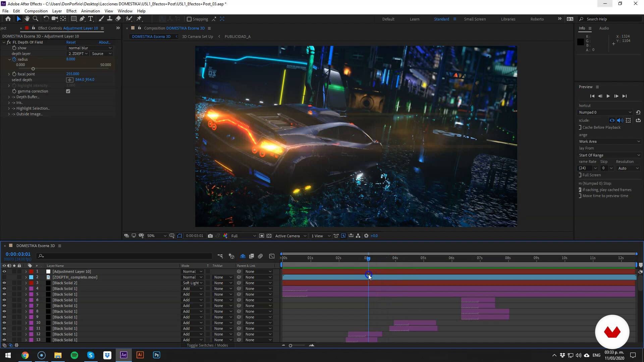
Task: Open the Full resolution dropdown
Action: point(244,236)
